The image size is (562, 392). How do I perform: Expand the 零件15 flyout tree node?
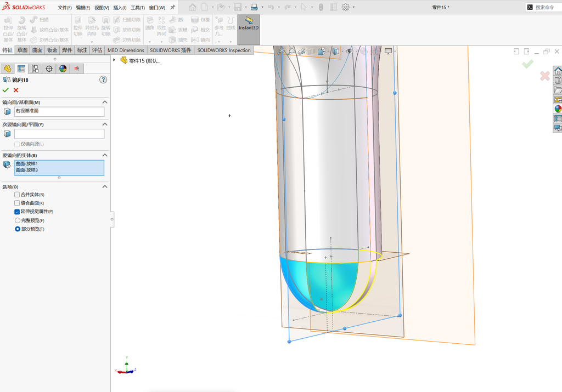point(114,60)
